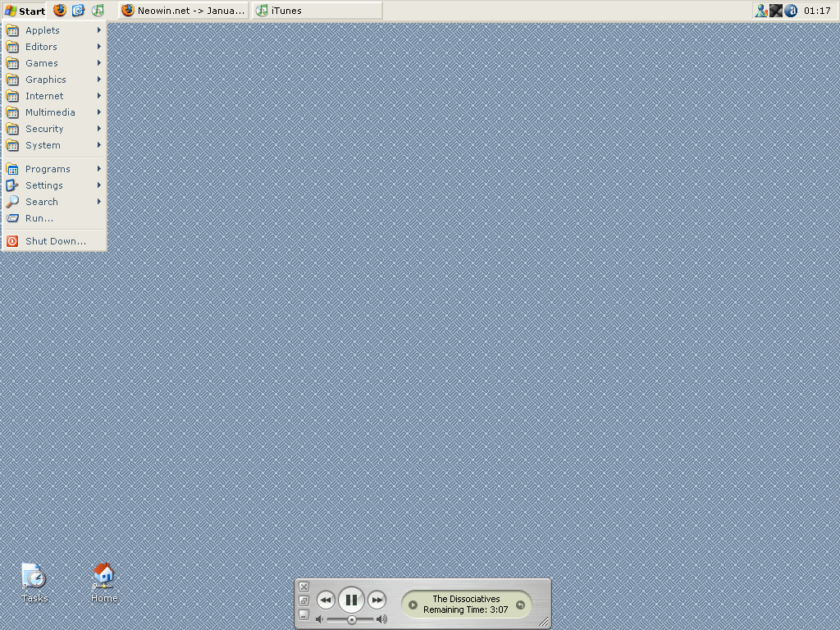Screen dimensions: 840x630
Task: Adjust the iTunes volume slider knob
Action: [351, 620]
